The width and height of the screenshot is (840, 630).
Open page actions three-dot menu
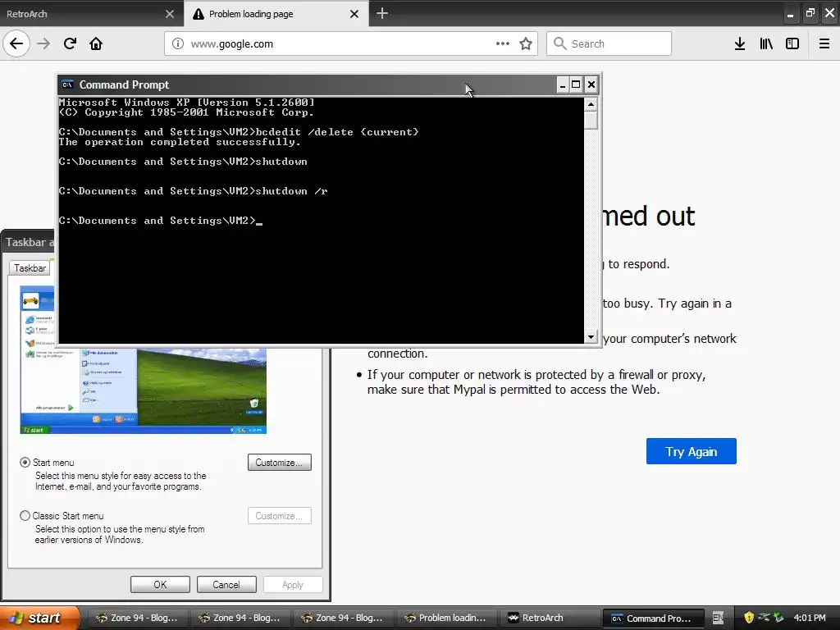[503, 43]
